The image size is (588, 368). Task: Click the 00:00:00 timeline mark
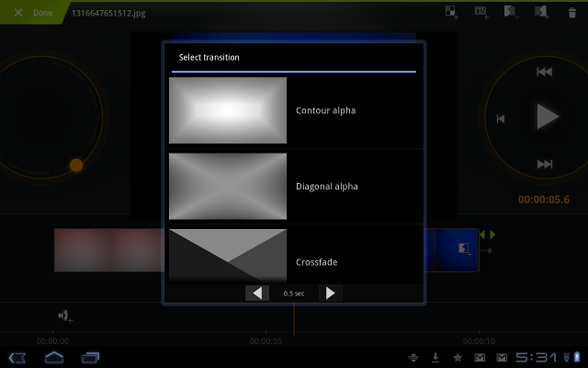point(52,341)
